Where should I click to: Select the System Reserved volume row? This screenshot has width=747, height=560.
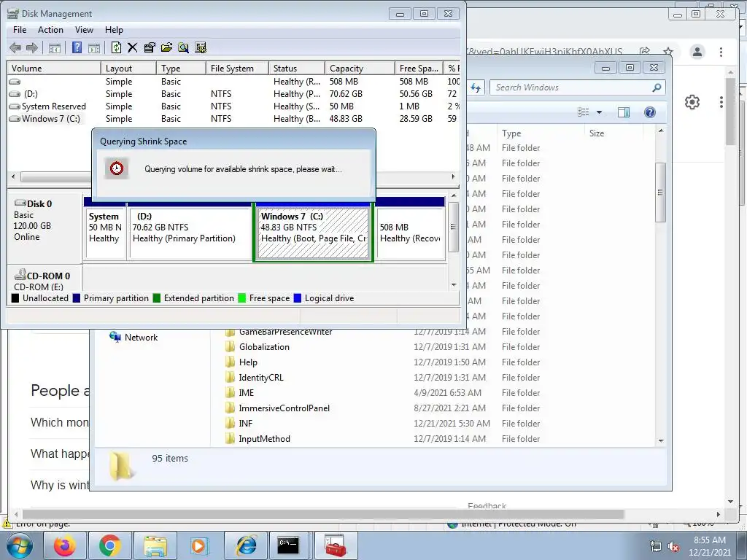(x=233, y=106)
